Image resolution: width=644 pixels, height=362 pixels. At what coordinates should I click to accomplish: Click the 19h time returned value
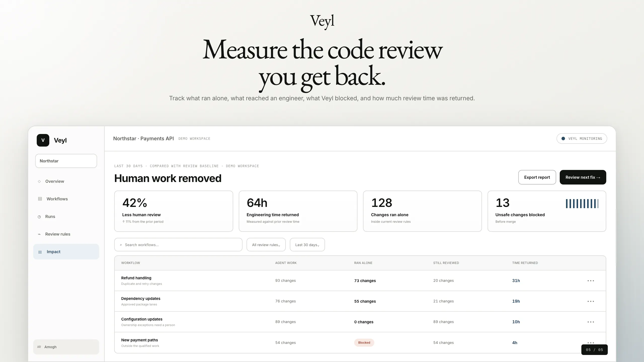pyautogui.click(x=516, y=301)
